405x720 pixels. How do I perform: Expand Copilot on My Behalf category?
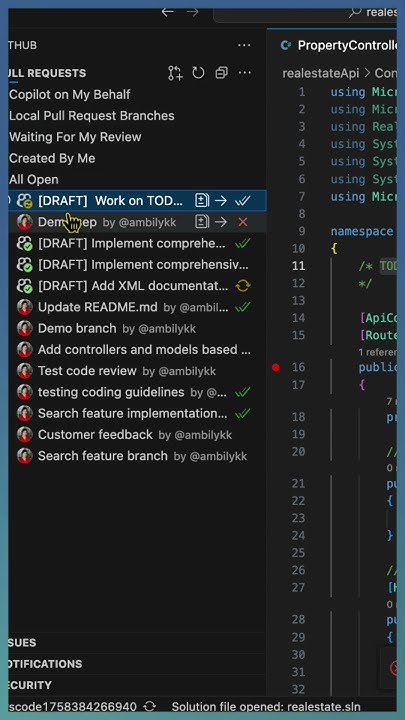click(x=137, y=95)
